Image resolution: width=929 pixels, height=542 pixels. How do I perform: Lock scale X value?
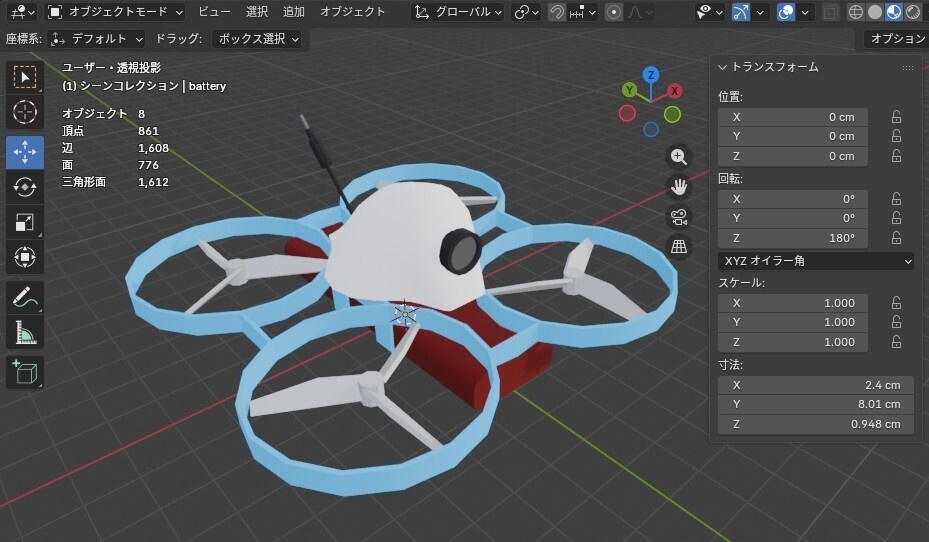pyautogui.click(x=896, y=303)
